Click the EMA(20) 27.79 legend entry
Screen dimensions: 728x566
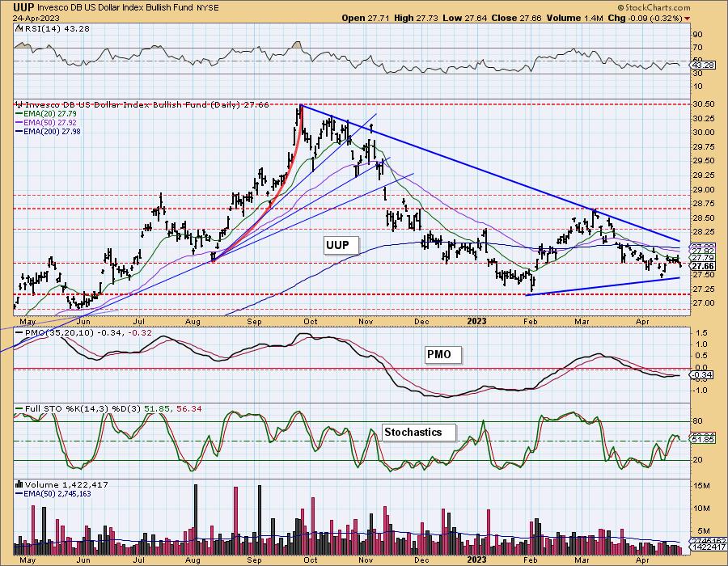(x=46, y=114)
